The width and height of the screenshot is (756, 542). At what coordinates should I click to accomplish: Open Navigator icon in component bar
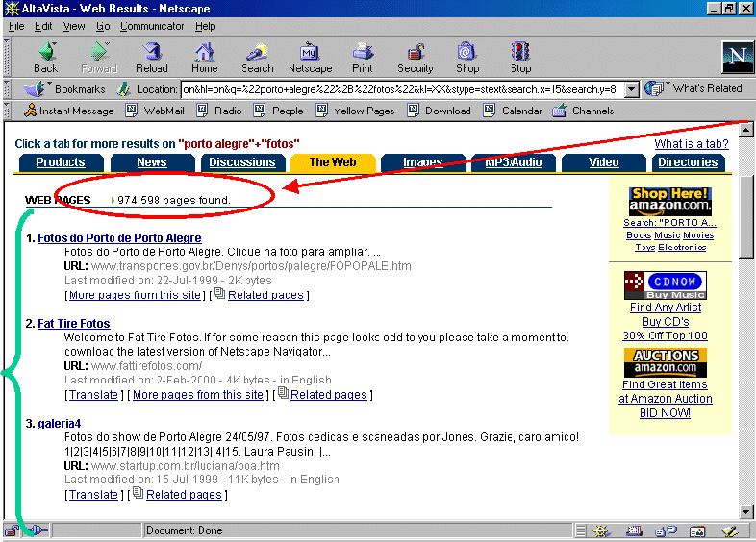coord(601,530)
